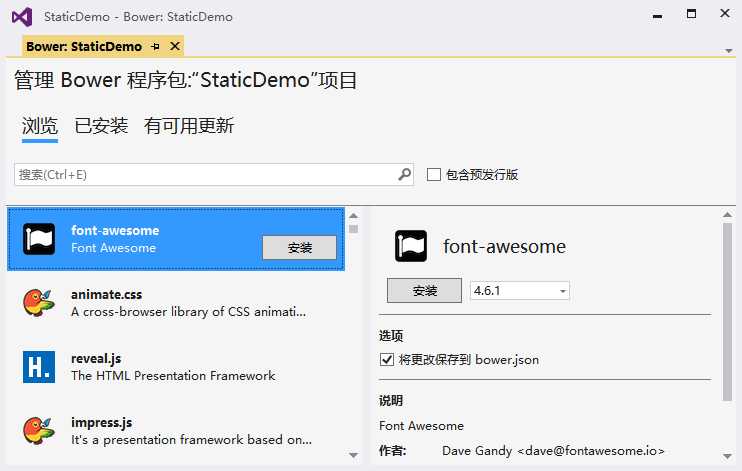The width and height of the screenshot is (742, 471).
Task: Open the document tab list dropdown arrow
Action: (x=729, y=50)
